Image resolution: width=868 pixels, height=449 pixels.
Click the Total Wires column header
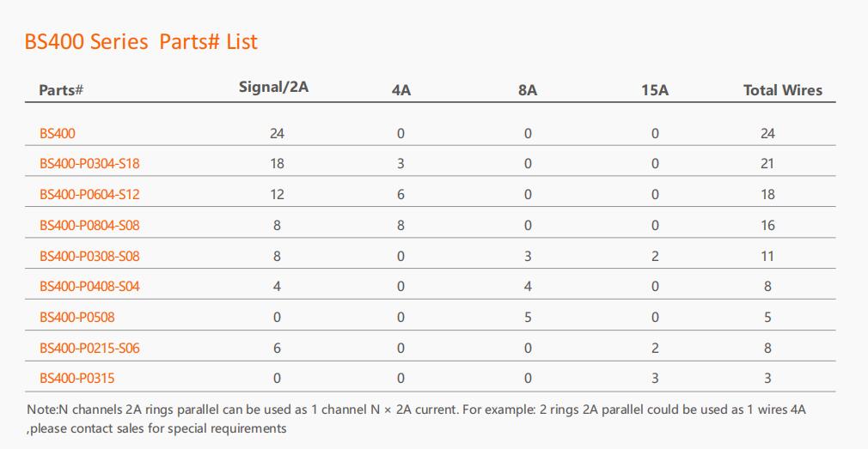click(x=782, y=90)
